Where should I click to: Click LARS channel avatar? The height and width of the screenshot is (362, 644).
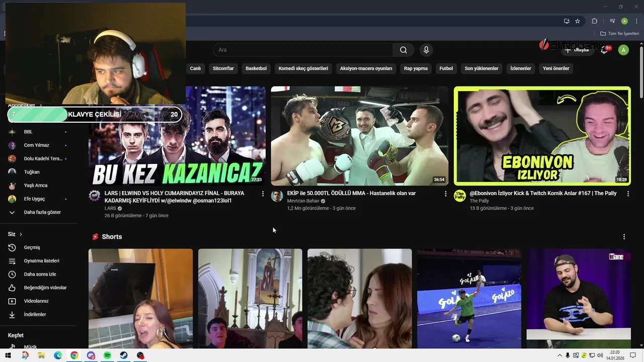tap(95, 196)
